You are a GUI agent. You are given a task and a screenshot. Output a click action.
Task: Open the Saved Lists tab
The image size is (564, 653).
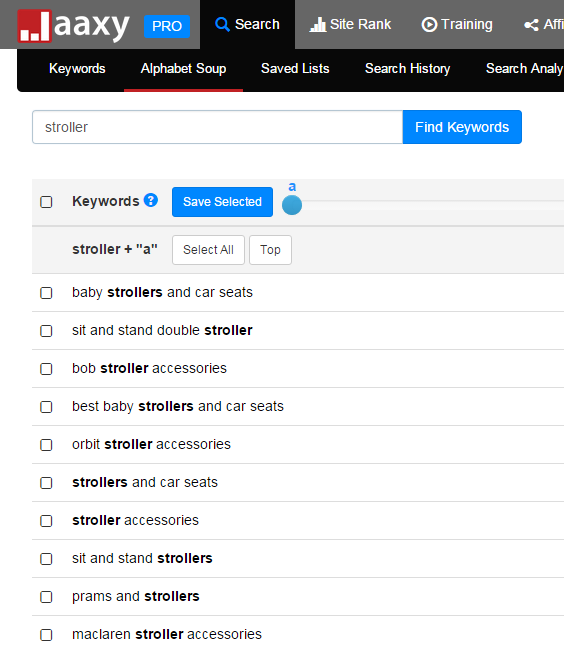(x=295, y=68)
